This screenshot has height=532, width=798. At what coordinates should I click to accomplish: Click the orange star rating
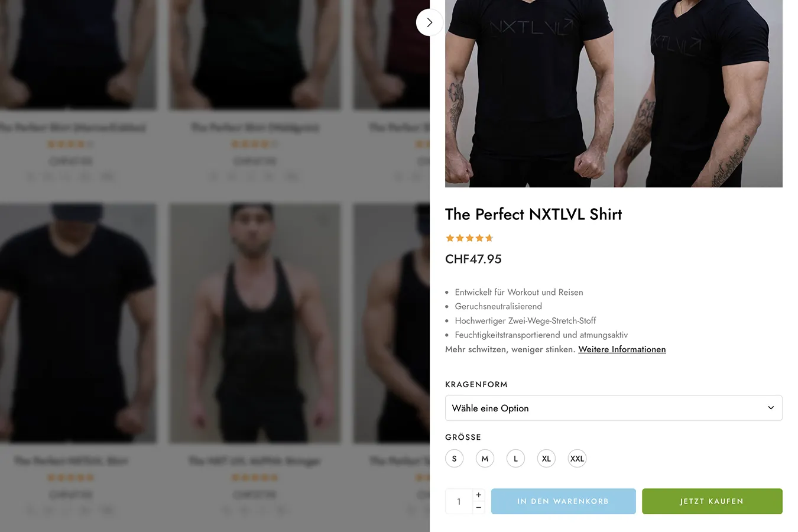click(469, 238)
